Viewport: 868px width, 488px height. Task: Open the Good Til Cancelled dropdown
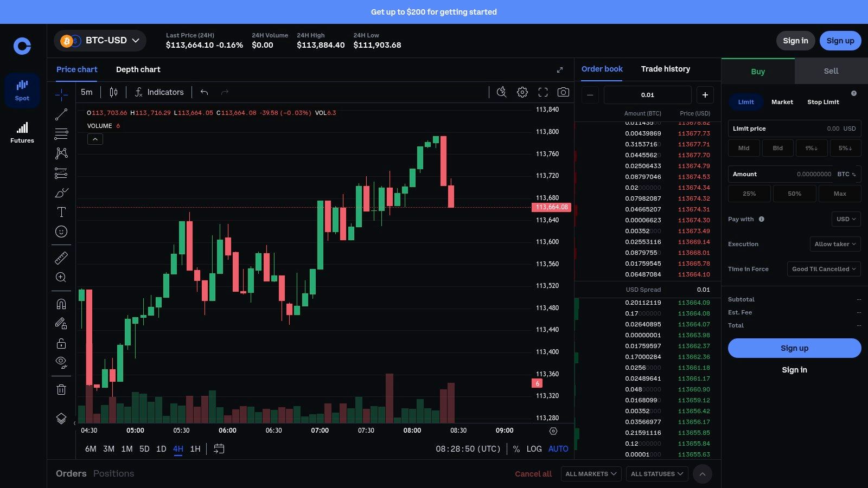pyautogui.click(x=824, y=269)
